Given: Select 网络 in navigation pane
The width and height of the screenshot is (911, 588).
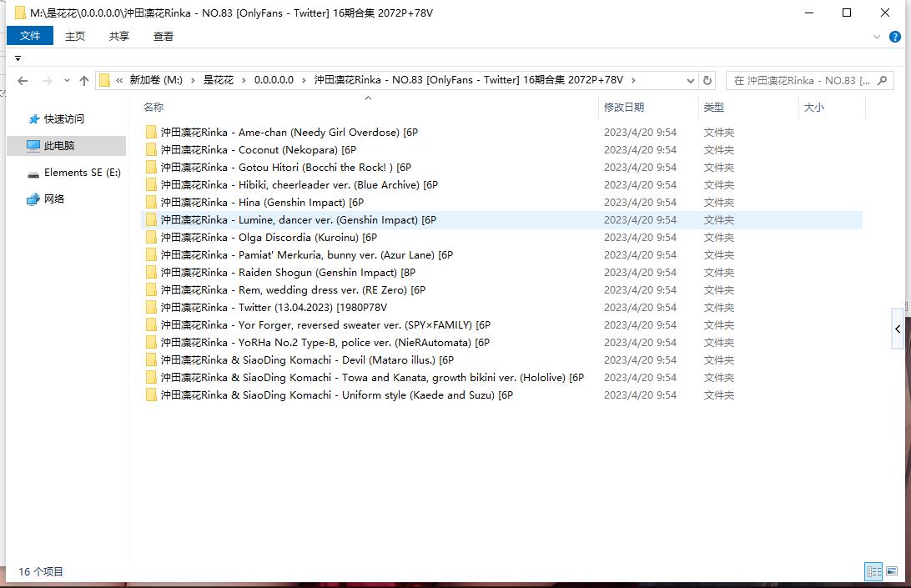Looking at the screenshot, I should tap(54, 199).
